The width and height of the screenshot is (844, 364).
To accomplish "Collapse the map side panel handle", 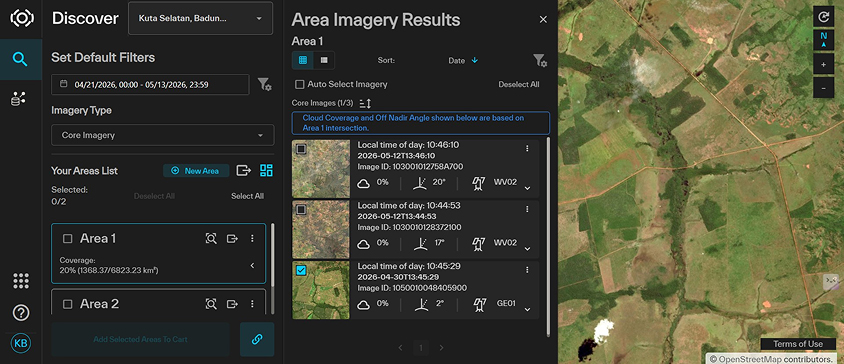I will point(831,282).
